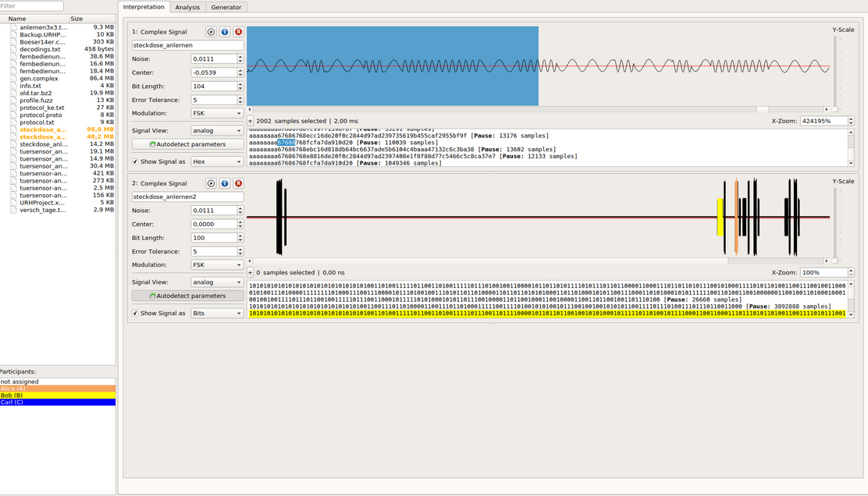Click horizontal scrollbar under signal 2 waveform

click(538, 261)
